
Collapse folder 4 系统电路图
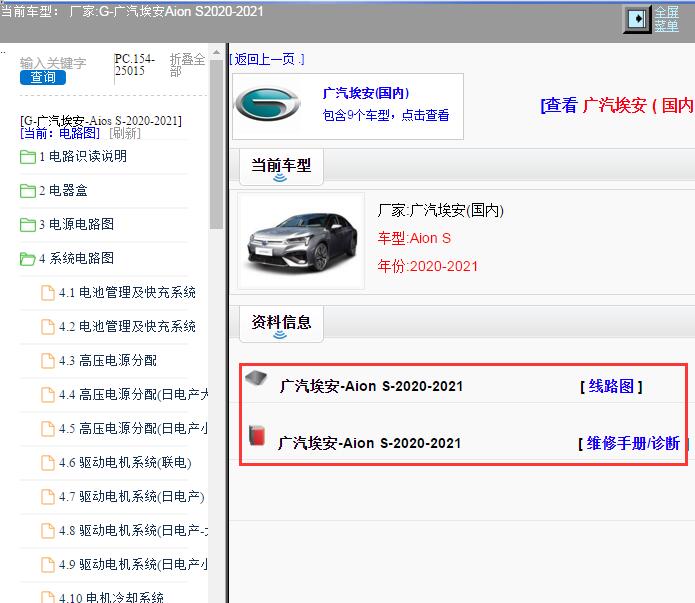tap(77, 258)
